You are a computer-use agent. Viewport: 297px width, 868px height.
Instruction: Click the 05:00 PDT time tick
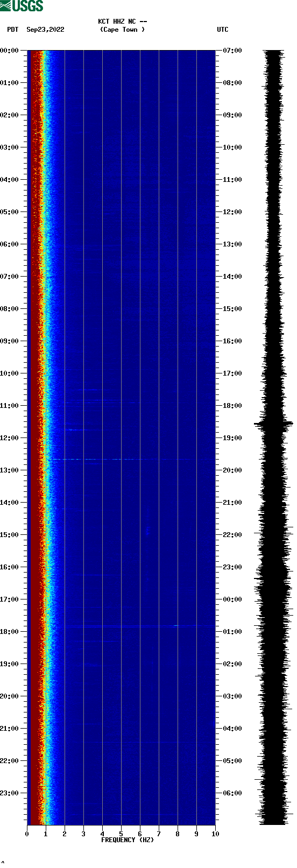click(9, 212)
